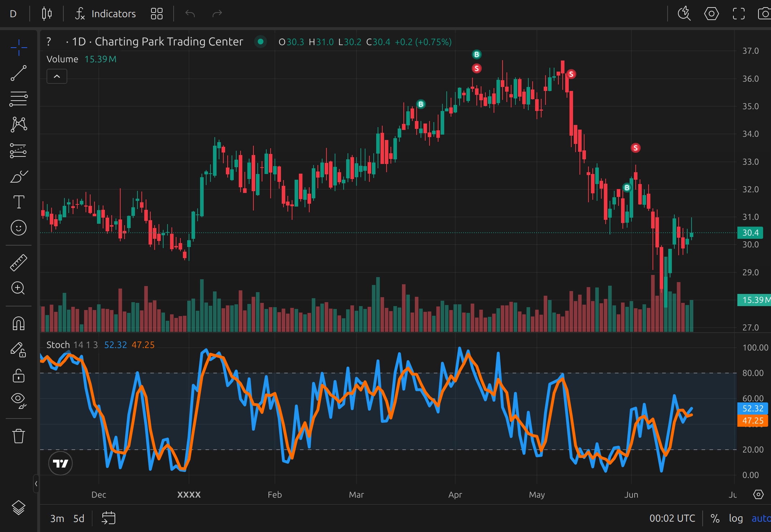771x532 pixels.
Task: Click the 5d date range button
Action: tap(79, 518)
